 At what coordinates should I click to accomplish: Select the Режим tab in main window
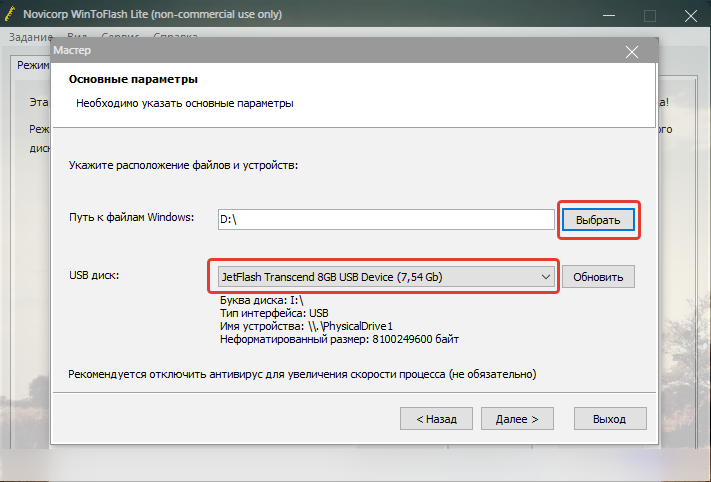coord(32,65)
